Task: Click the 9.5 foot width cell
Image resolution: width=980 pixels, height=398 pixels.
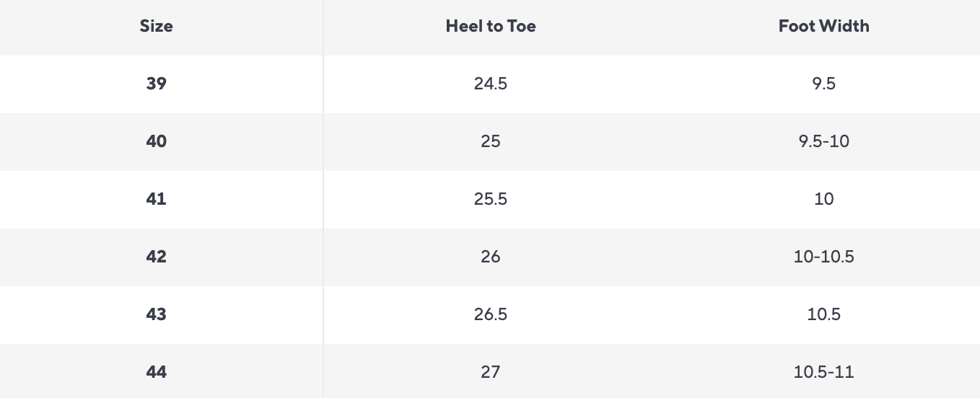Action: 823,84
